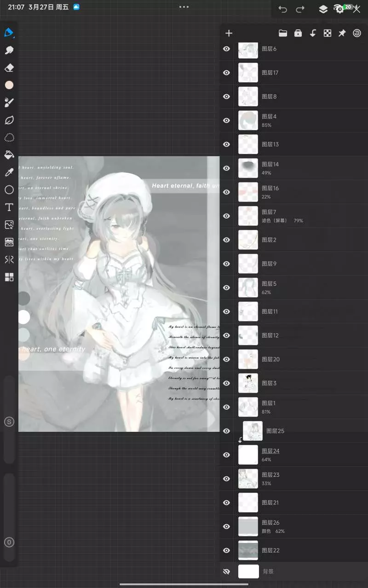
Task: Select the eyedropper color picker
Action: pos(9,172)
